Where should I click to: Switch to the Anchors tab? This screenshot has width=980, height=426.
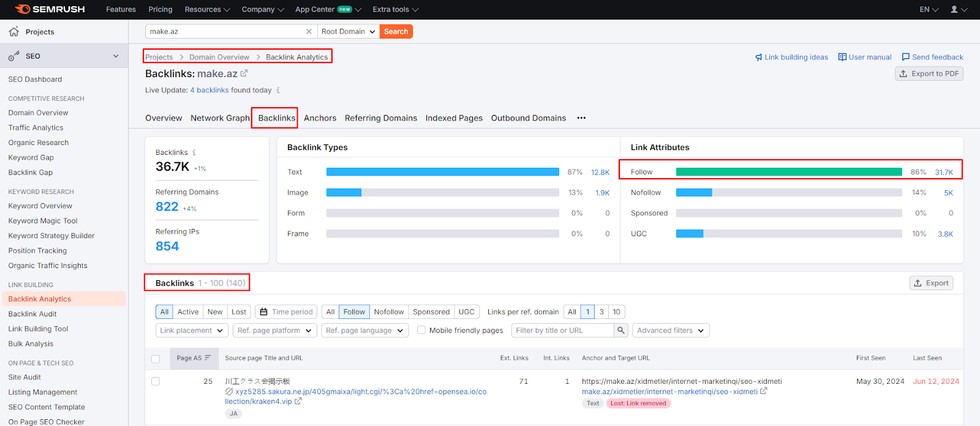point(320,118)
